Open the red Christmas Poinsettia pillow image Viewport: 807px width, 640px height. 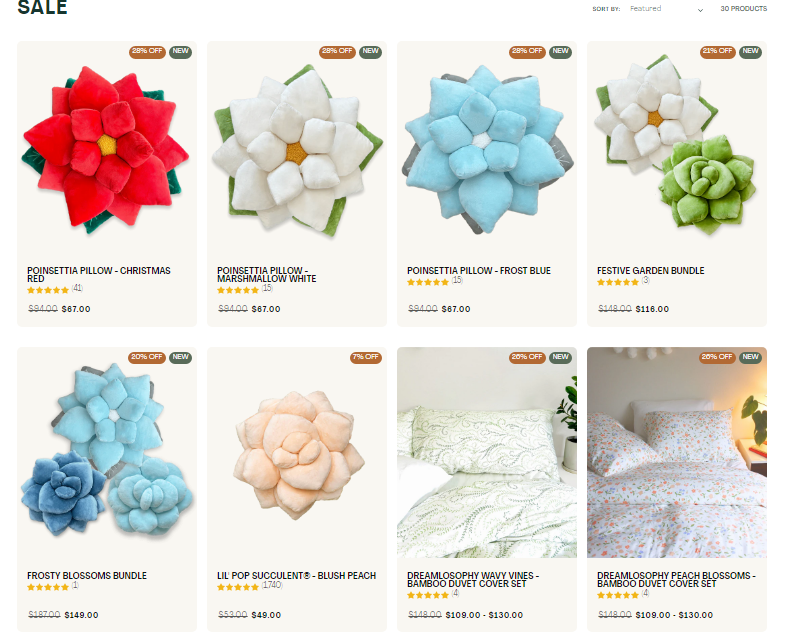coord(107,148)
